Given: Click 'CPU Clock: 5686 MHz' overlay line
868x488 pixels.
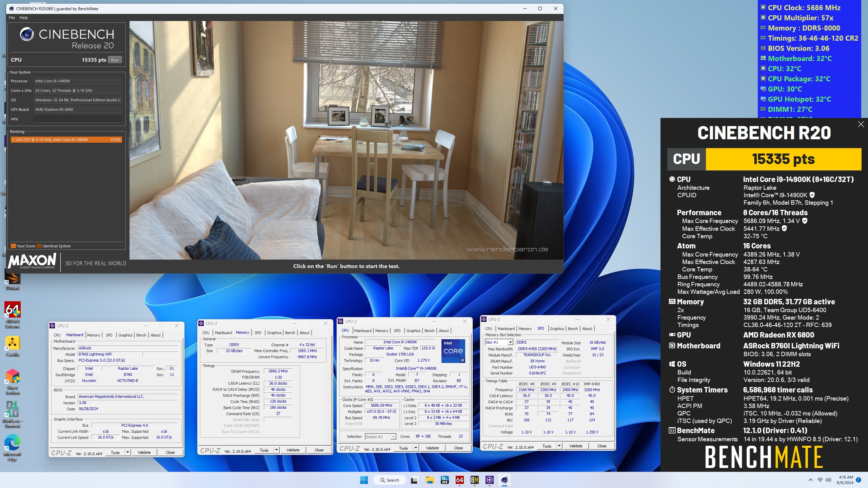Looking at the screenshot, I should tap(804, 7).
